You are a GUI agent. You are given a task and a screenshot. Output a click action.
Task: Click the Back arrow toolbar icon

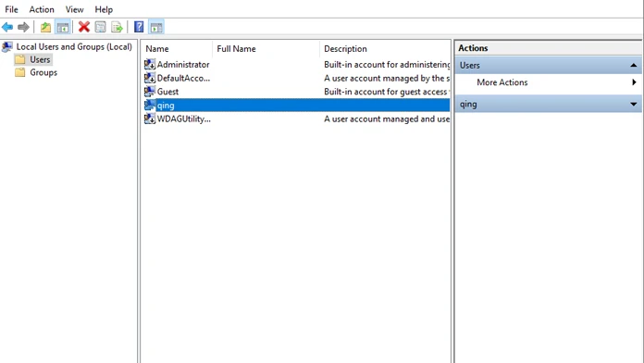(7, 27)
